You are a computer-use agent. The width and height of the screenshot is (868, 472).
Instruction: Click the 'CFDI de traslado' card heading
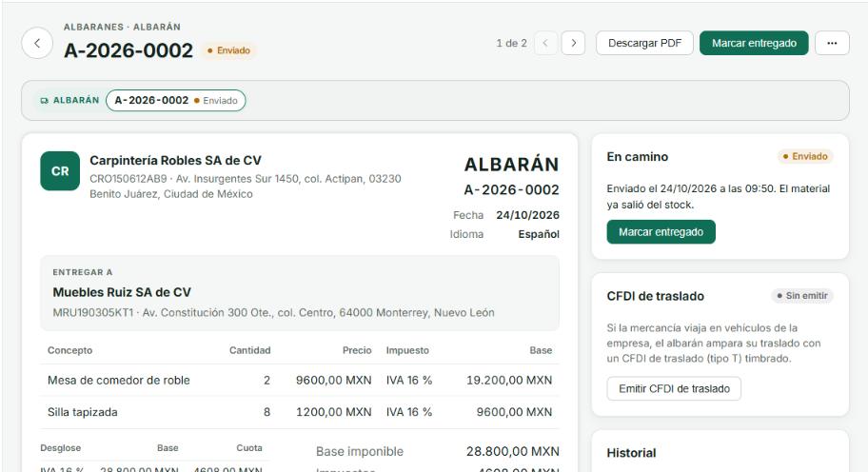coord(656,296)
